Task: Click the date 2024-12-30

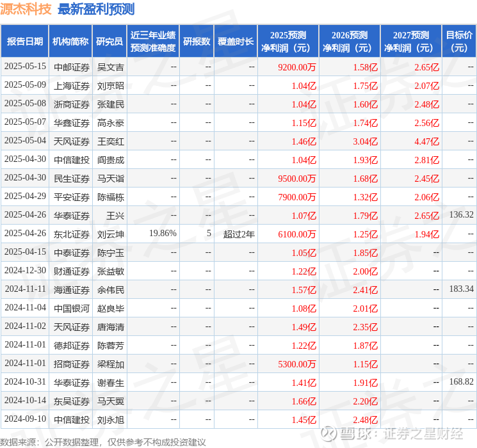Action: (25, 270)
